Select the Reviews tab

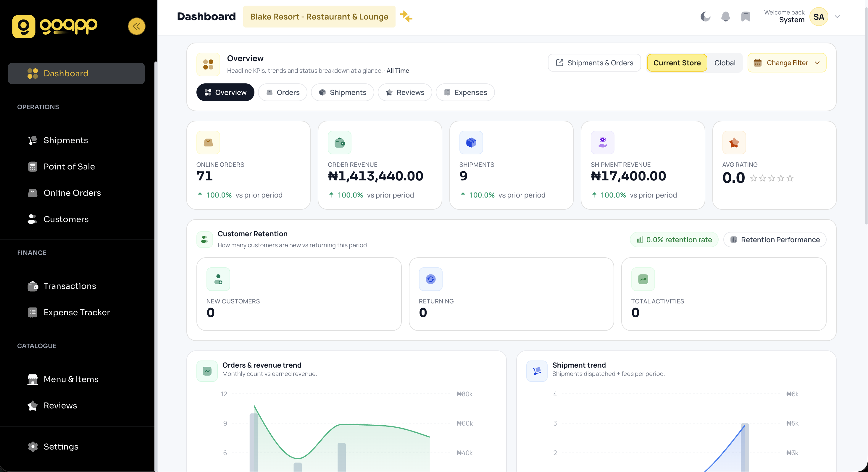point(405,92)
